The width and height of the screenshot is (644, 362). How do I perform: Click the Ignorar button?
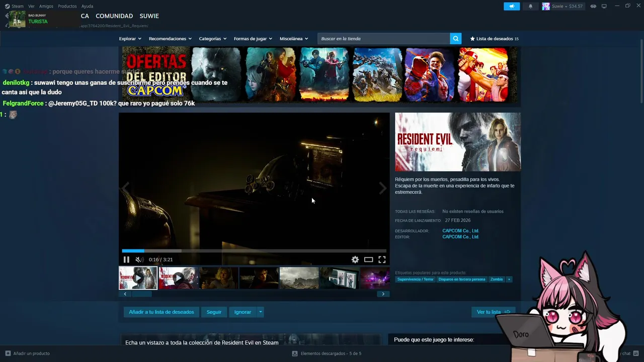243,312
